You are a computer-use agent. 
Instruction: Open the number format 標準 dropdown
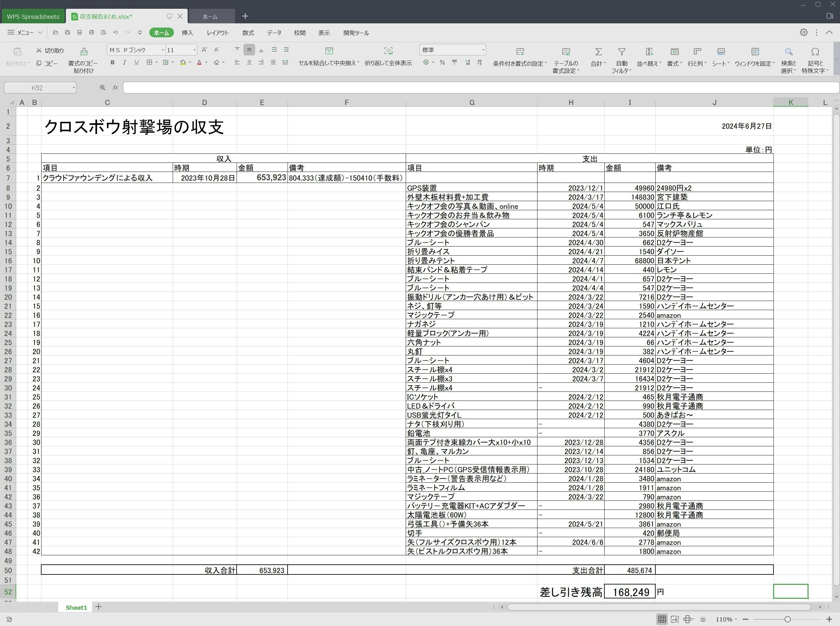coord(483,50)
